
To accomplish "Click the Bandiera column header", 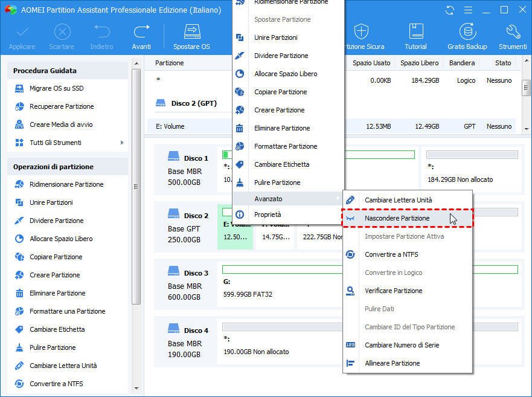I will point(462,63).
